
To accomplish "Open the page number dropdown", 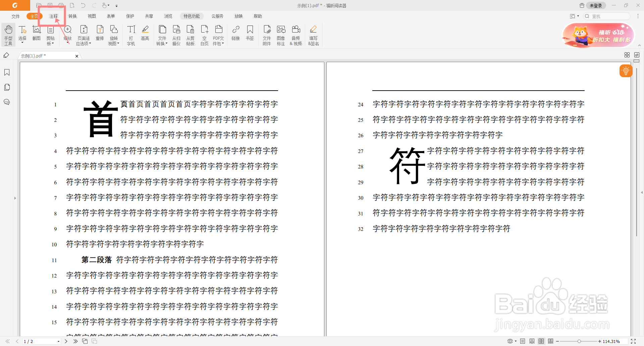I will (58, 341).
